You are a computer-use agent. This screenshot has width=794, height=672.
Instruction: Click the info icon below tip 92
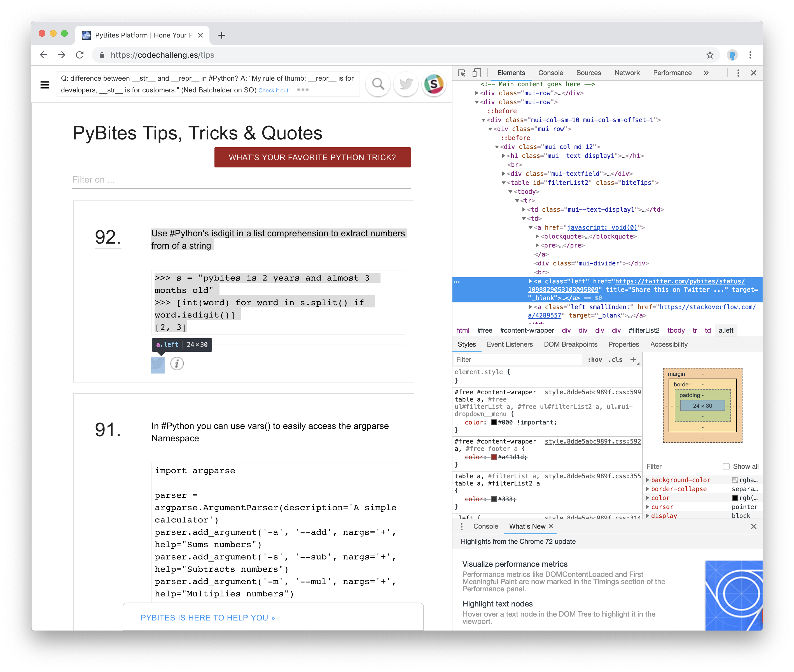pos(177,364)
